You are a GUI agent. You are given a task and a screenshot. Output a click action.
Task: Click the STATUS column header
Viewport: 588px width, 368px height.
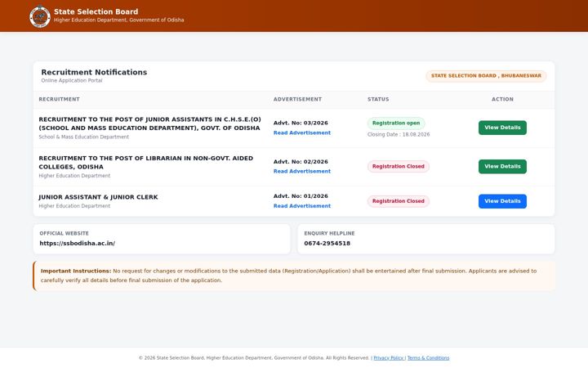point(378,99)
